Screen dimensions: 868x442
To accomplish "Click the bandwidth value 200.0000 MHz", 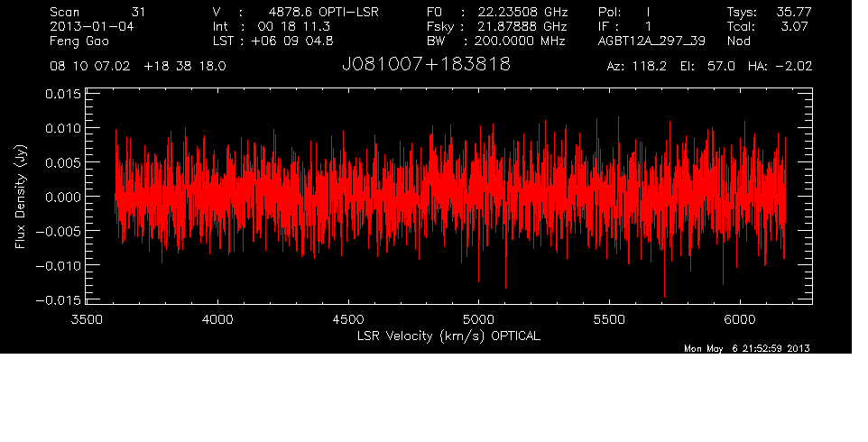I will click(518, 41).
